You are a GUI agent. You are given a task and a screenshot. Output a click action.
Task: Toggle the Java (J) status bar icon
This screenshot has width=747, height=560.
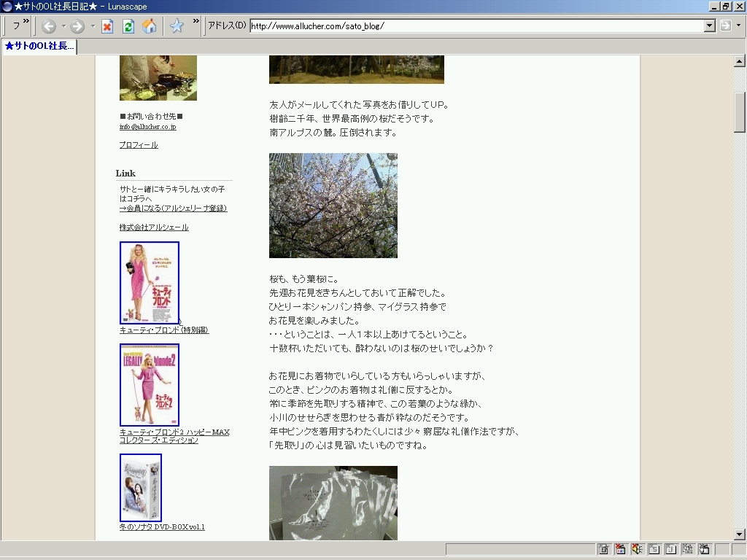670,549
